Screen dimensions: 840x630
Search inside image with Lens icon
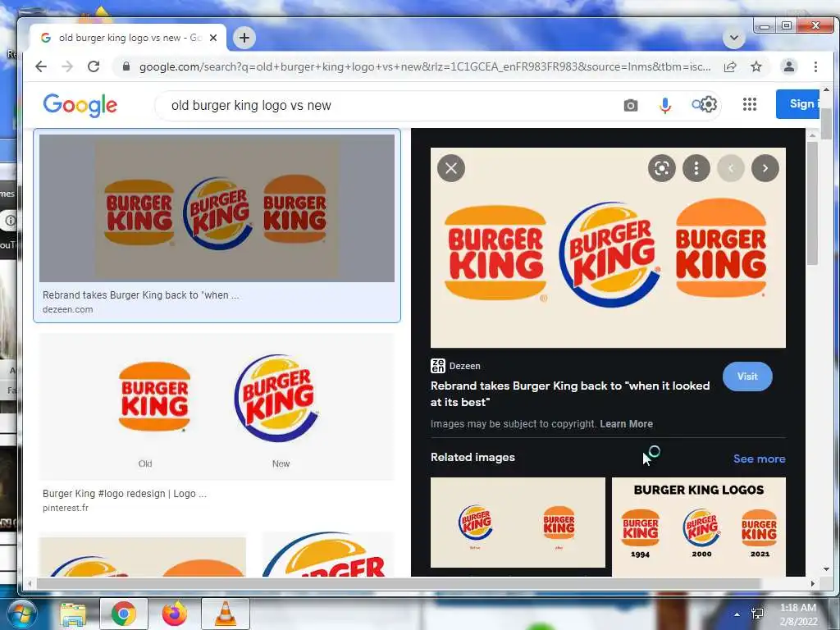[662, 168]
